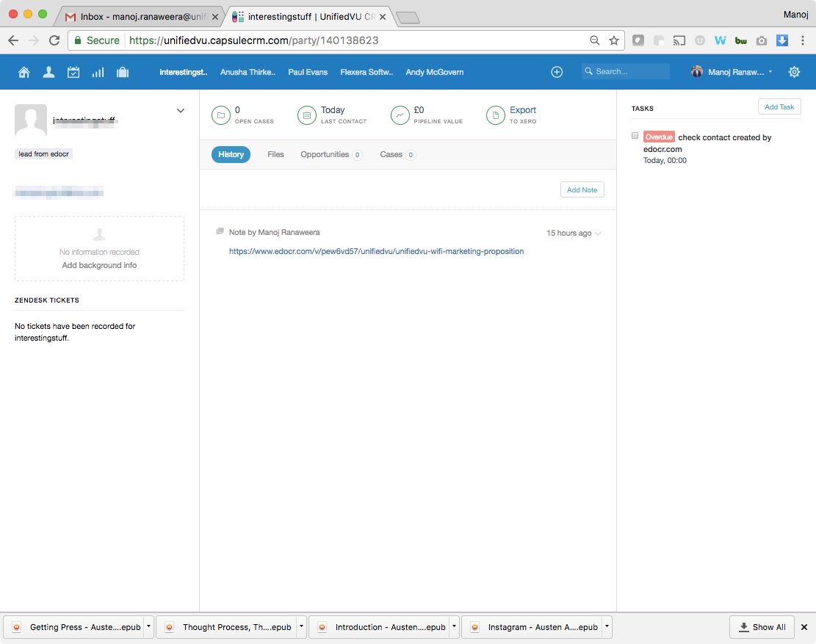
Task: Open account settings gear icon
Action: click(x=794, y=72)
